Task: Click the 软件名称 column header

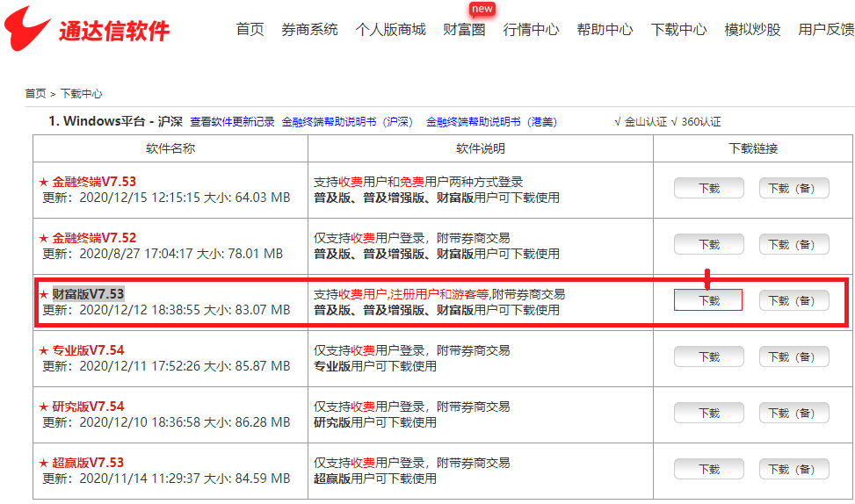Action: (170, 148)
